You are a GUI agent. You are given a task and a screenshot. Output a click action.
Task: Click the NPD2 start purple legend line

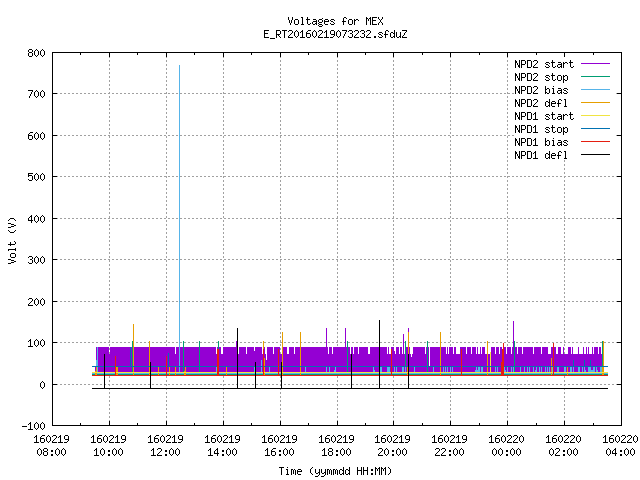(595, 64)
